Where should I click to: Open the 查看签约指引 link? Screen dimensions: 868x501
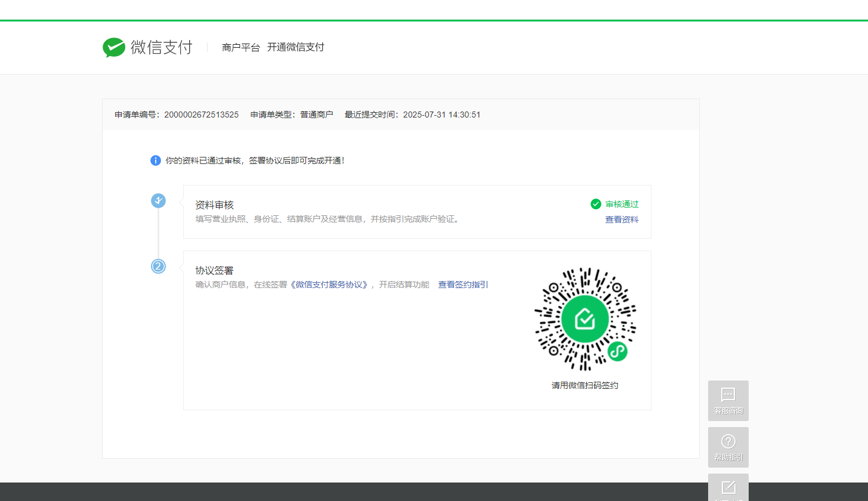click(x=464, y=284)
